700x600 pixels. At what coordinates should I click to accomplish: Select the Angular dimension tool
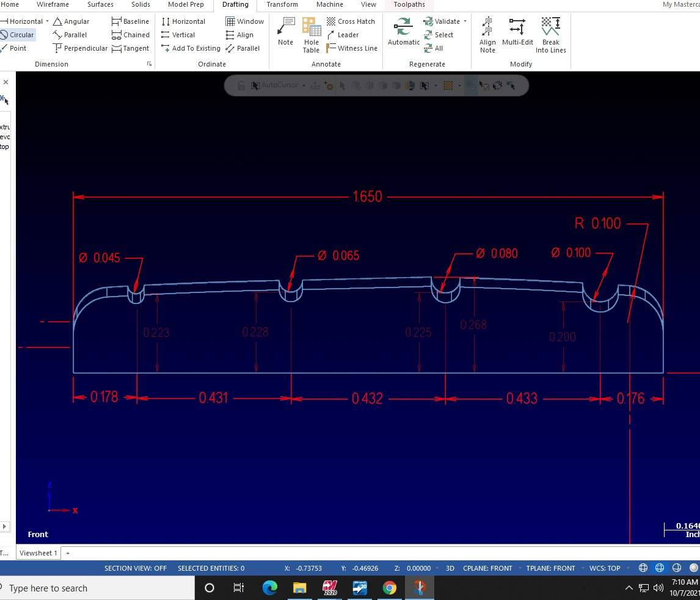[71, 21]
